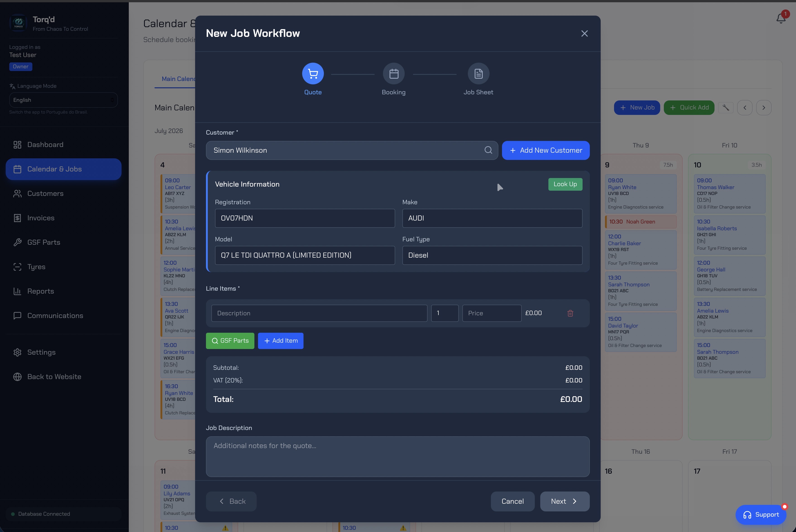
Task: Click the New Job button on calendar
Action: click(x=637, y=108)
